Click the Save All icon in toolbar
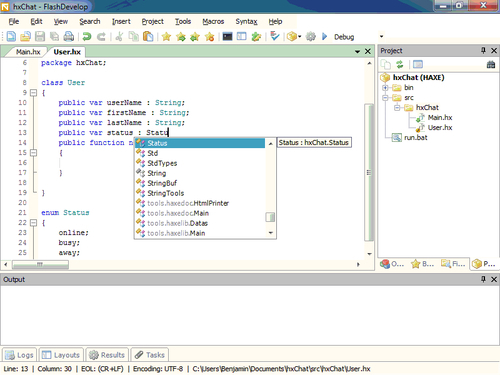The height and width of the screenshot is (375, 500). 54,36
